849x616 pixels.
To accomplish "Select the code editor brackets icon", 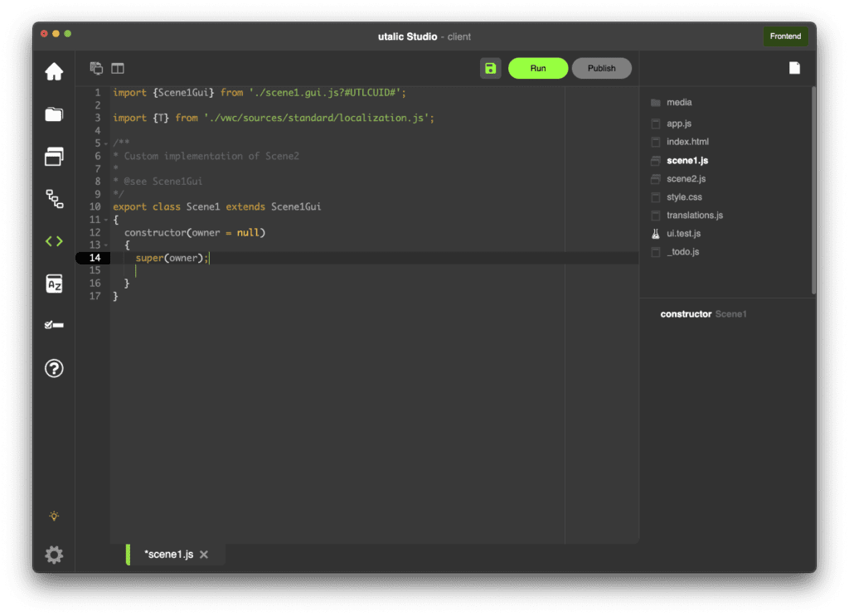I will (x=54, y=241).
